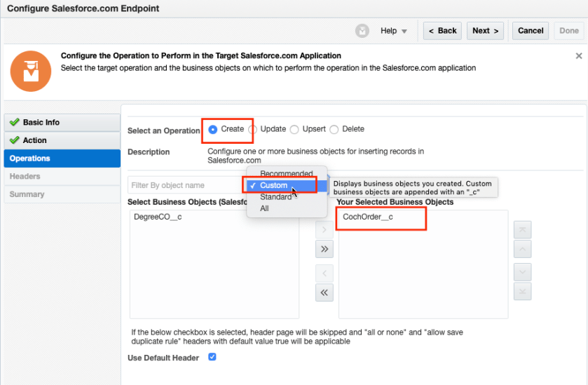Screen dimensions: 588x385
Task: Select the Delete operation radio button
Action: click(334, 130)
